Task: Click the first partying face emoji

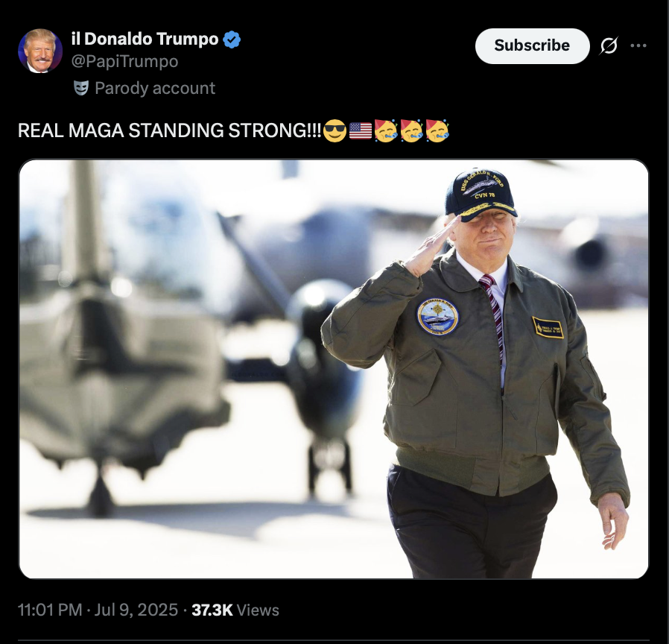Action: 386,130
